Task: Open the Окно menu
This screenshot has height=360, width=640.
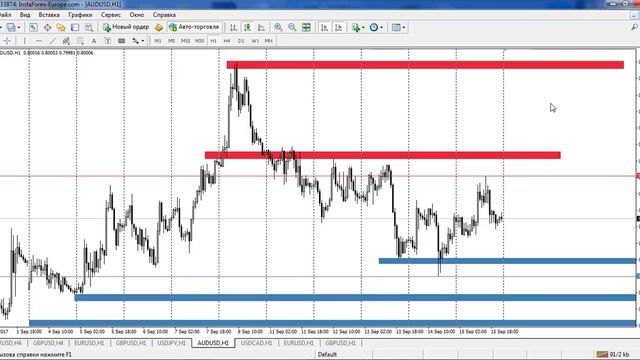Action: tap(137, 15)
